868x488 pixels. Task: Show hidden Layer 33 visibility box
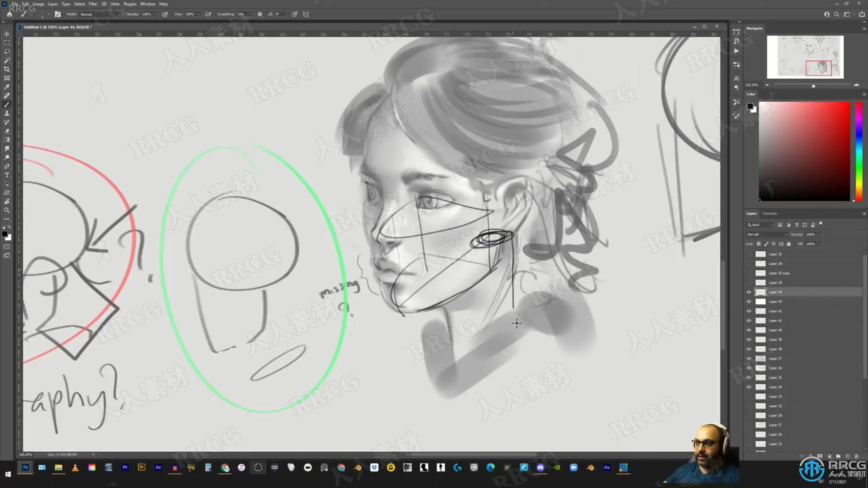click(x=749, y=396)
